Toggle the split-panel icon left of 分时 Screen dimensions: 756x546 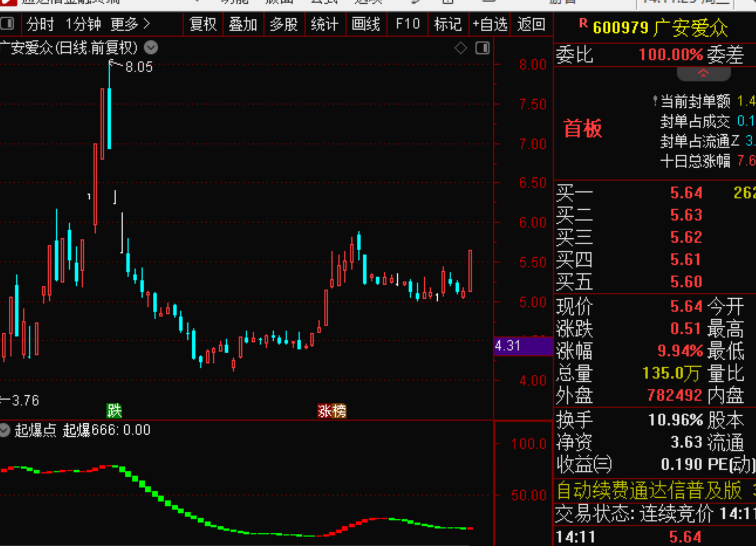[7, 23]
